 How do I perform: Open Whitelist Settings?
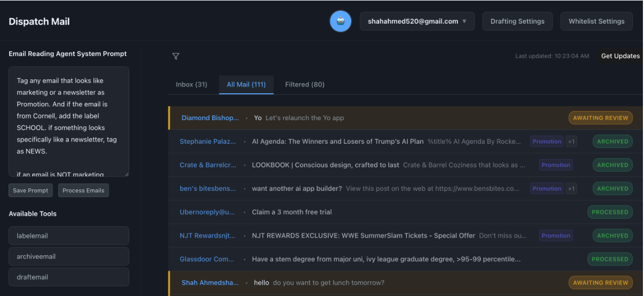coord(596,21)
